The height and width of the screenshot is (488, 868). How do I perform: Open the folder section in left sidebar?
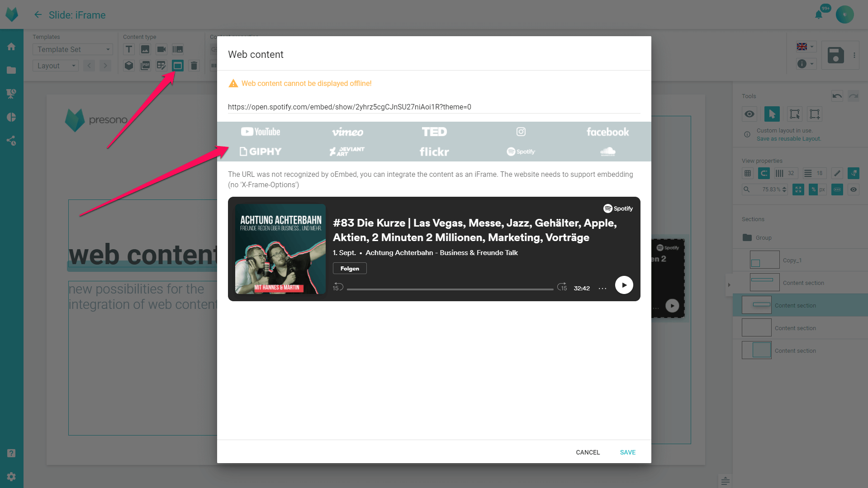11,70
